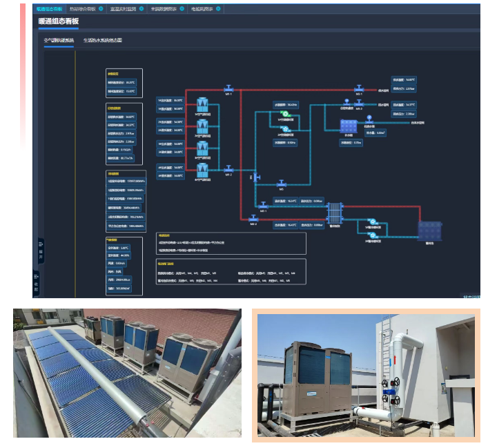Select the 空气源供暖系统 sub-tab
The height and width of the screenshot is (448, 488).
58,41
